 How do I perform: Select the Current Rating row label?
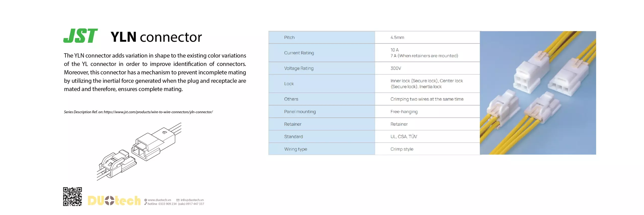point(299,53)
